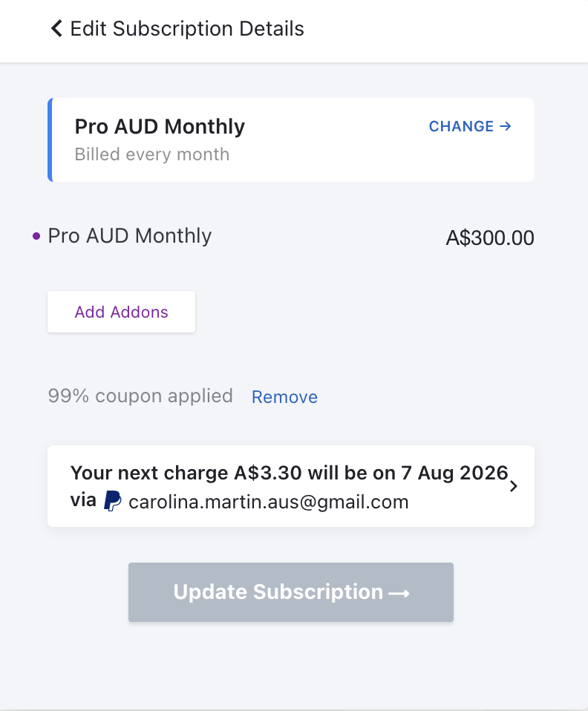This screenshot has height=711, width=588.
Task: Click the carolina.martin.aus@gmail.com PayPal email
Action: pos(269,502)
